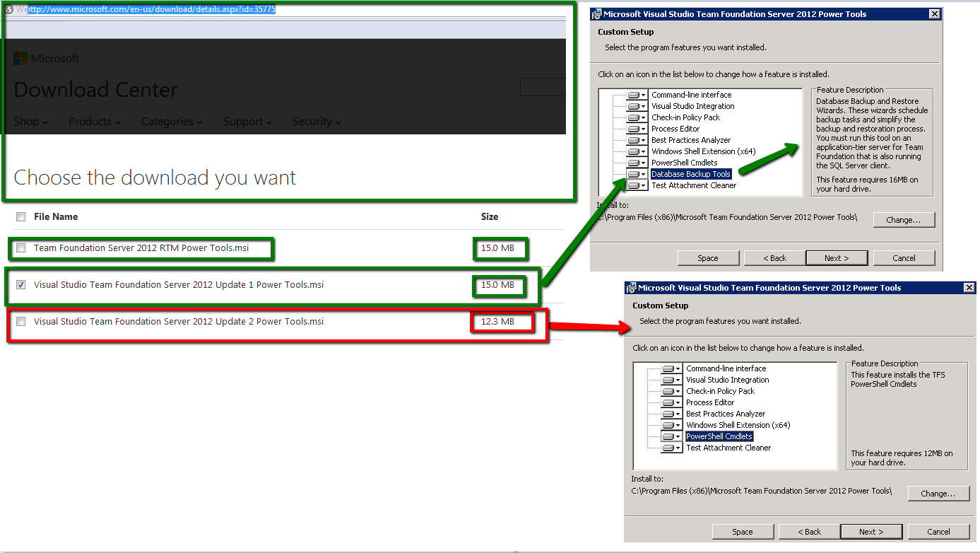980x553 pixels.
Task: Click Update 1 Power Tools.msi file name
Action: click(179, 285)
